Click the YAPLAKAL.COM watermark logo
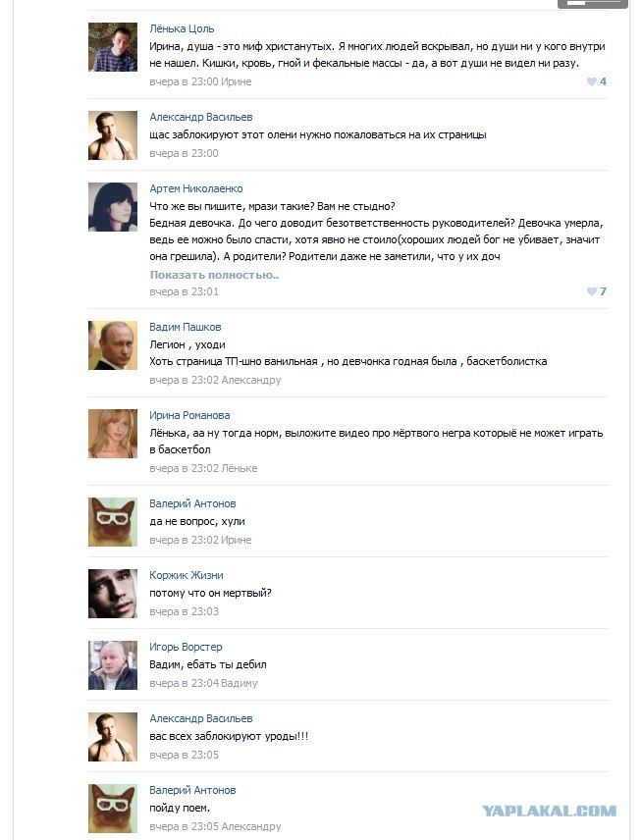Screen dimensions: 642x840 pos(550,811)
